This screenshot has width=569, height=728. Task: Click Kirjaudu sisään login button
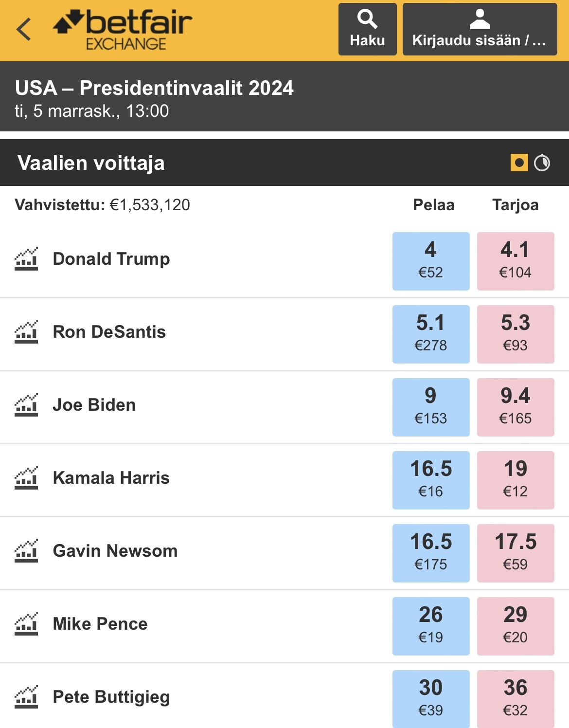(x=480, y=29)
